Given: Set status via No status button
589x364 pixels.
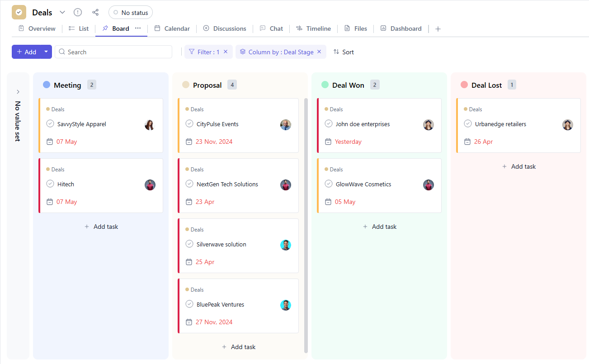Looking at the screenshot, I should [x=131, y=13].
